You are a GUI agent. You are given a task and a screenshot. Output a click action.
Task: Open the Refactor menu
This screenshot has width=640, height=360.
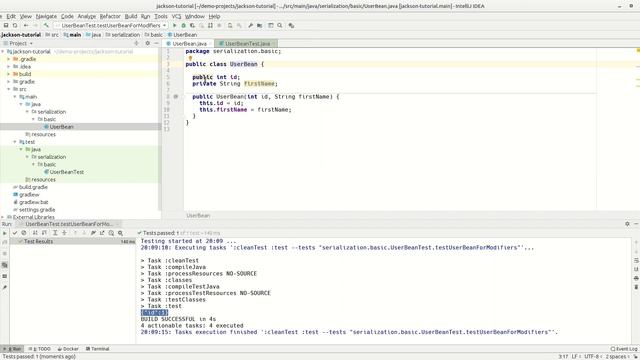click(110, 16)
